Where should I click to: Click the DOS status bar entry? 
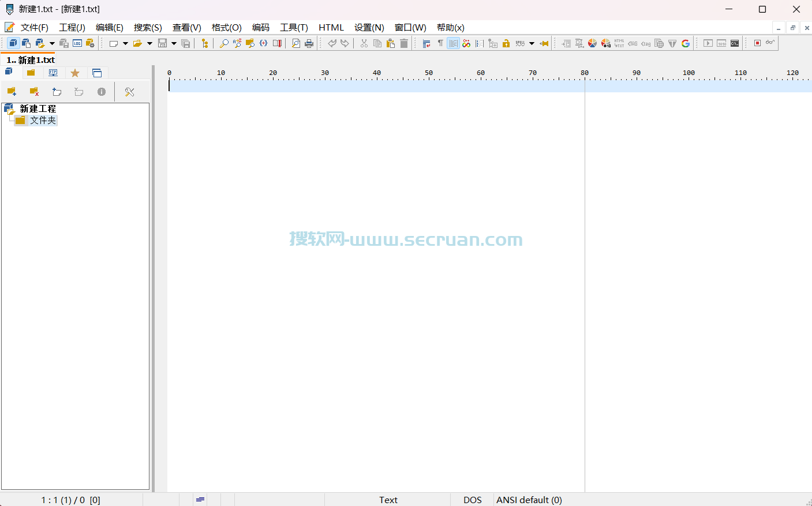pyautogui.click(x=472, y=500)
